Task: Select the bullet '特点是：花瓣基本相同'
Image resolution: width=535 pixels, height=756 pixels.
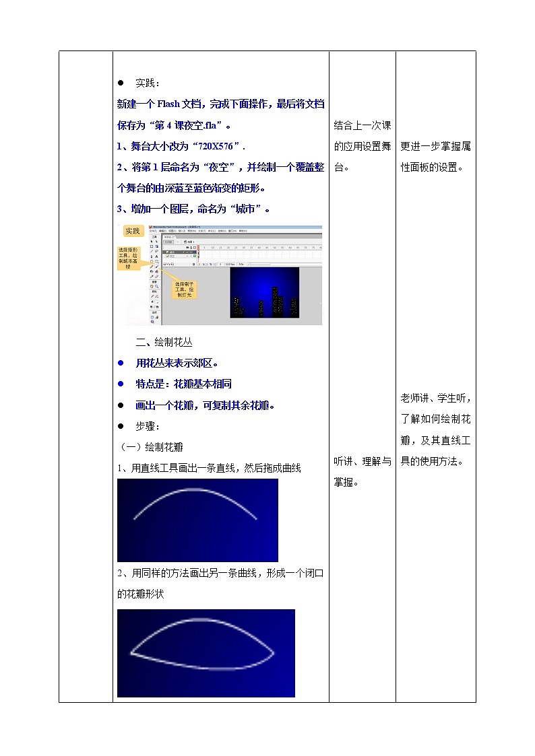Action: 183,384
